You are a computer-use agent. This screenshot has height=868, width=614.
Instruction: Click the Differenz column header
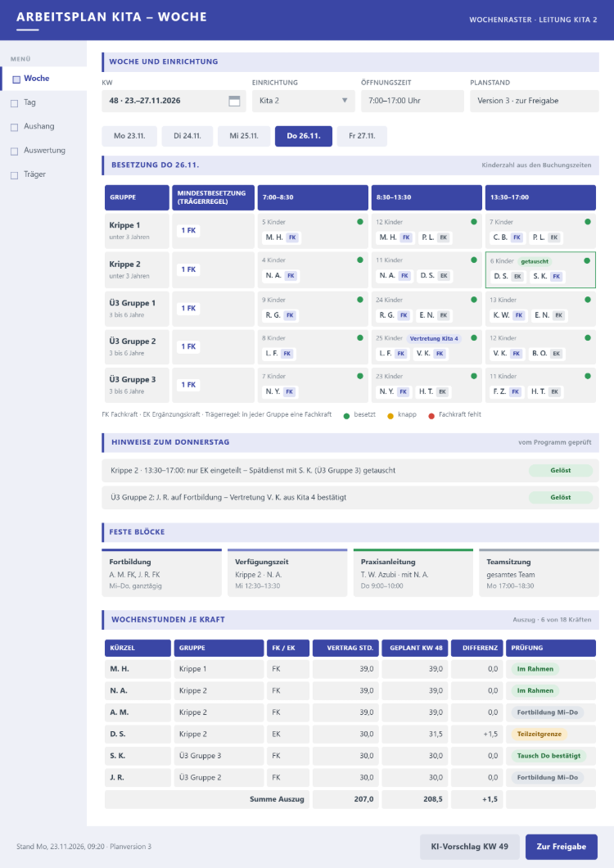(477, 648)
